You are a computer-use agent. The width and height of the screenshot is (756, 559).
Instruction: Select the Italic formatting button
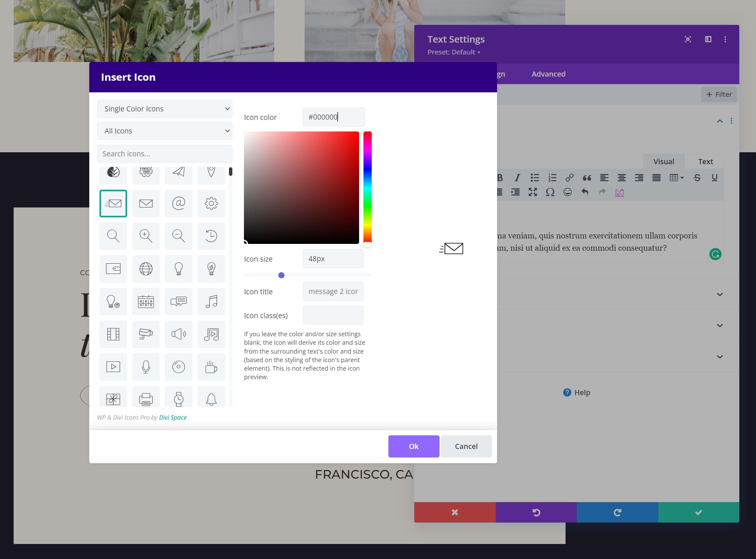[x=516, y=177]
